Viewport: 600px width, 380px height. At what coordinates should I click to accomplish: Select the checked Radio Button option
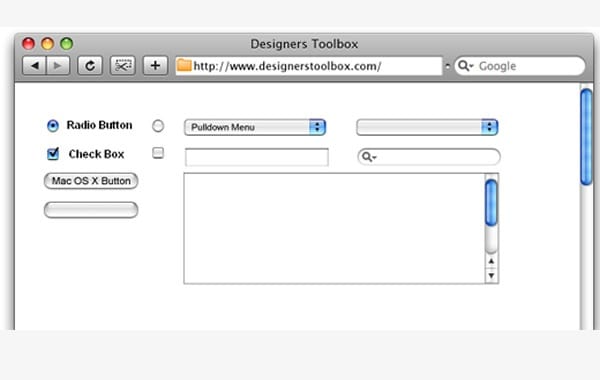point(53,126)
